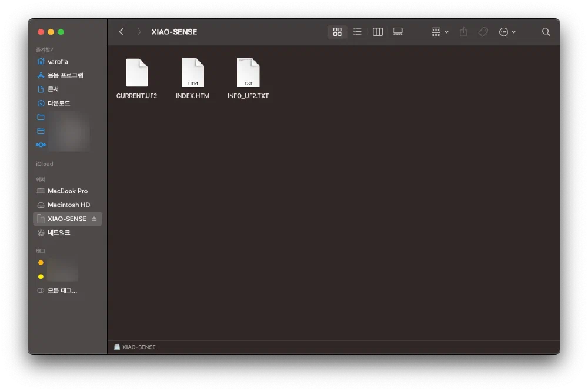588x391 pixels.
Task: Select Macintosh HD in sidebar
Action: pyautogui.click(x=68, y=205)
